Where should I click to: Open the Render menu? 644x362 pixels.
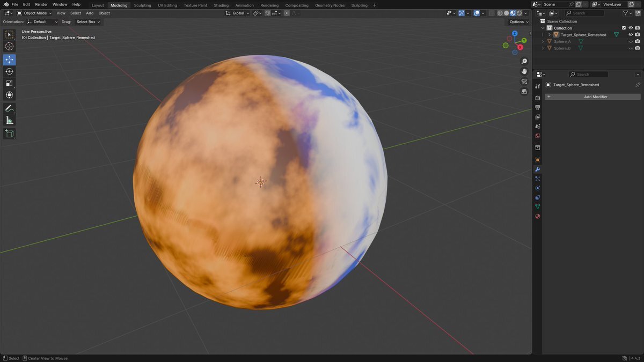click(41, 4)
